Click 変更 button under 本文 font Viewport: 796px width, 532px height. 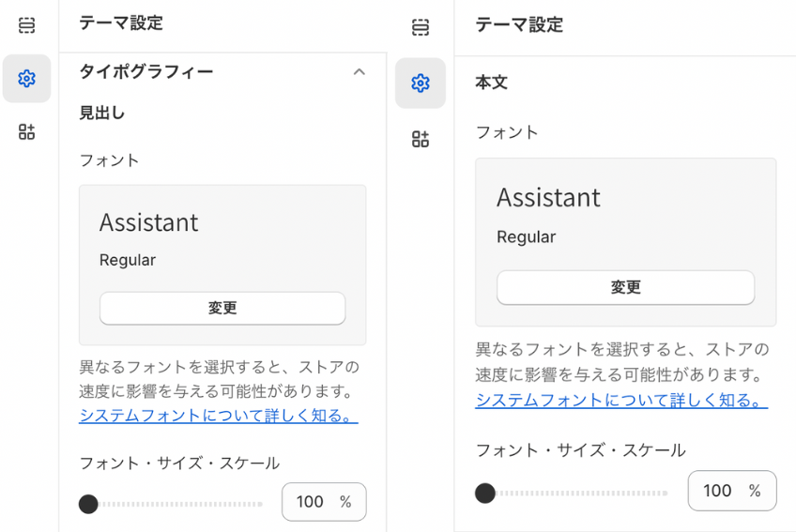[x=625, y=287]
